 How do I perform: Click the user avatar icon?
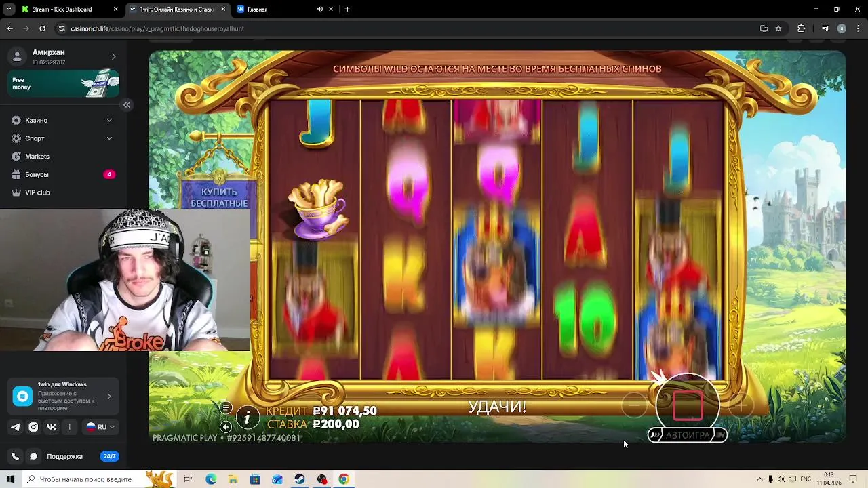click(18, 56)
